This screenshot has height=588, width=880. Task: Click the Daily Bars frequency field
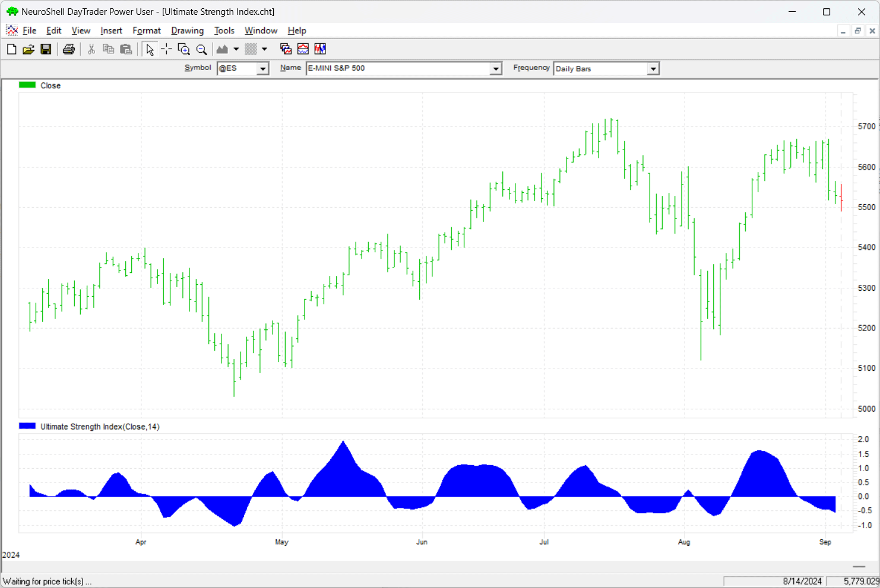(x=600, y=69)
